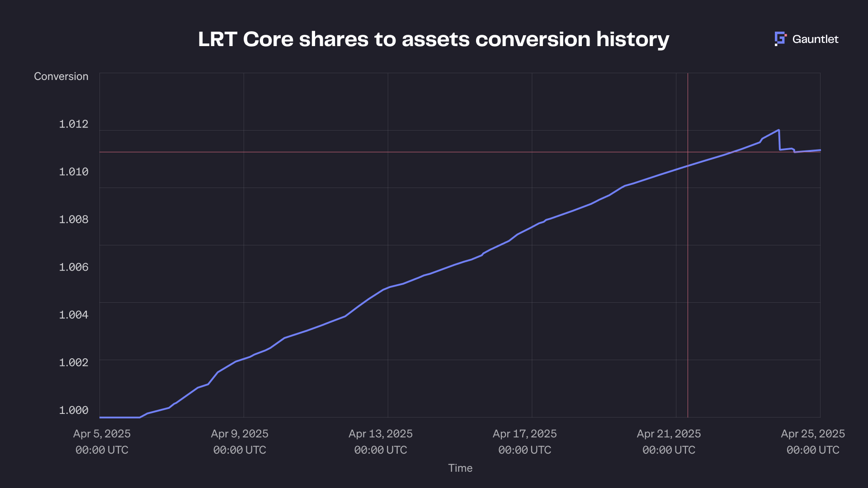Click the peak of the blue conversion line
Viewport: 868px width, 488px height.
click(778, 130)
